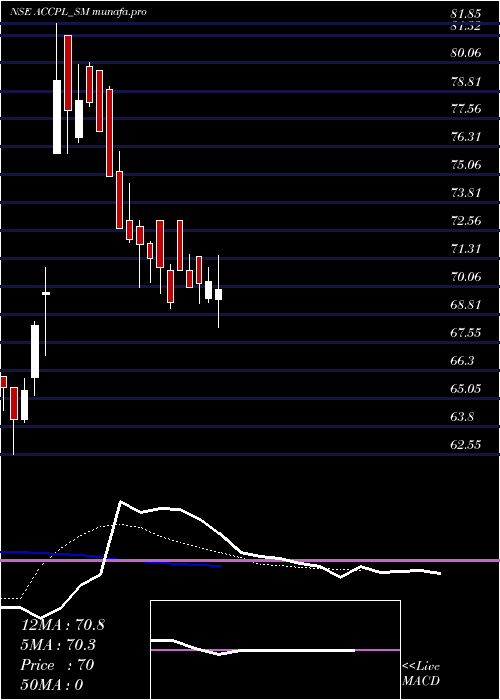The image size is (500, 700).
Task: Click the 70.06 price axis label
Action: click(466, 277)
